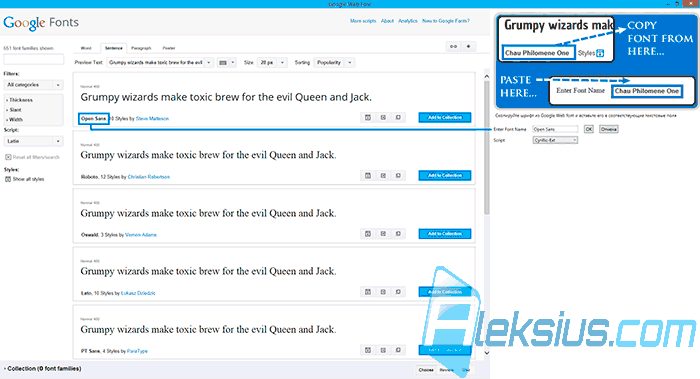Expand the Thickness filter
This screenshot has width=700, height=379.
(20, 100)
